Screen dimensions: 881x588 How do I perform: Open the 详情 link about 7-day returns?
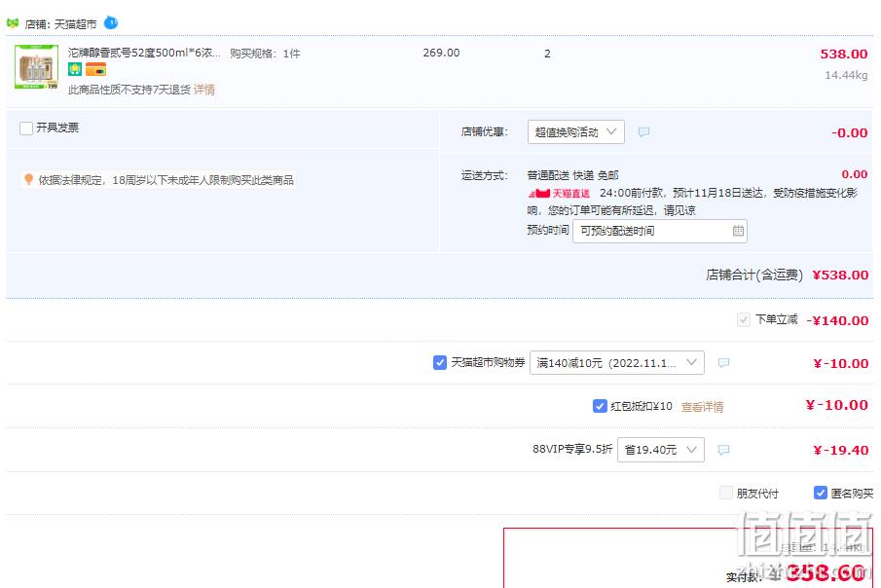204,90
